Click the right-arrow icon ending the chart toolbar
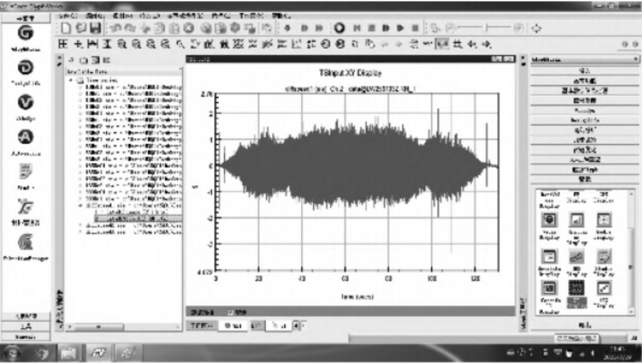The width and height of the screenshot is (642, 364). (x=486, y=44)
